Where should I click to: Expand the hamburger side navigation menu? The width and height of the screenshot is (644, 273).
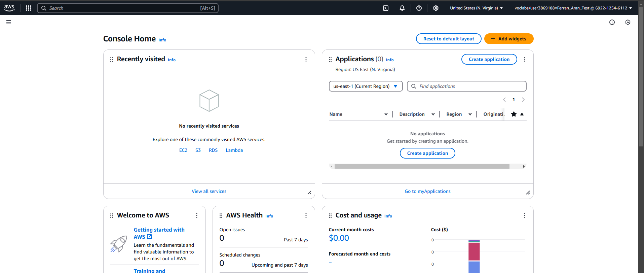point(9,22)
